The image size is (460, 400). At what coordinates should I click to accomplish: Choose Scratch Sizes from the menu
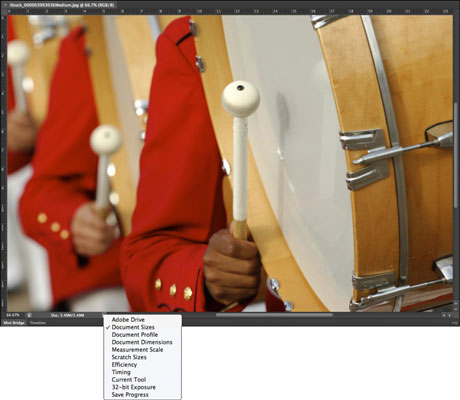coord(143,357)
